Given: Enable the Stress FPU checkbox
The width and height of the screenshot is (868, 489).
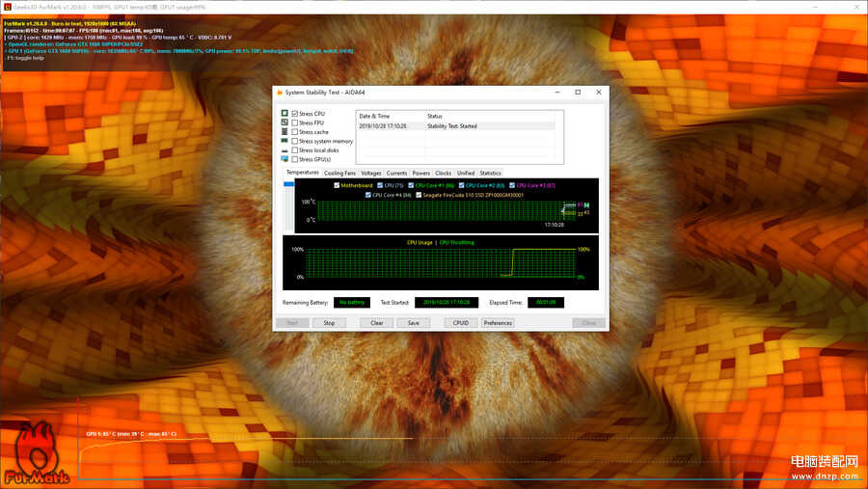Looking at the screenshot, I should coord(294,122).
